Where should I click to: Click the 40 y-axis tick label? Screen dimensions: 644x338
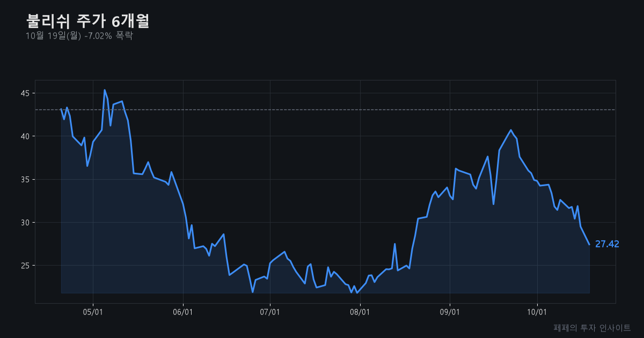(x=25, y=136)
